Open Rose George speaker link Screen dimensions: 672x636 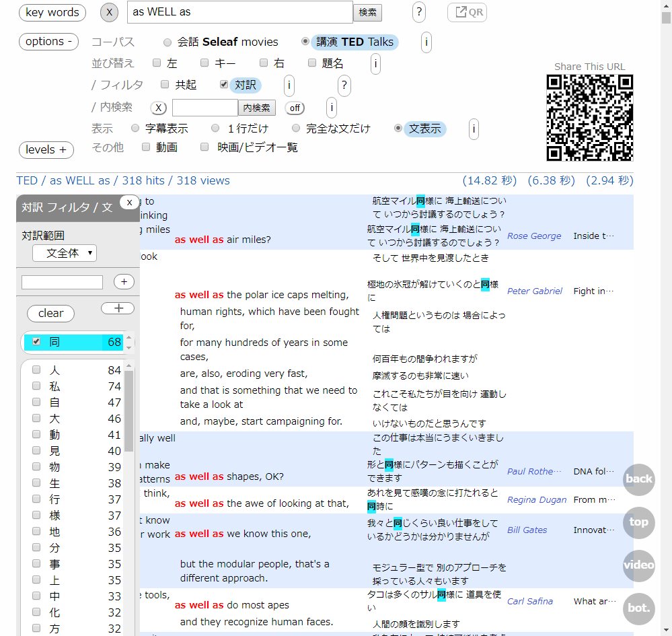click(x=534, y=236)
